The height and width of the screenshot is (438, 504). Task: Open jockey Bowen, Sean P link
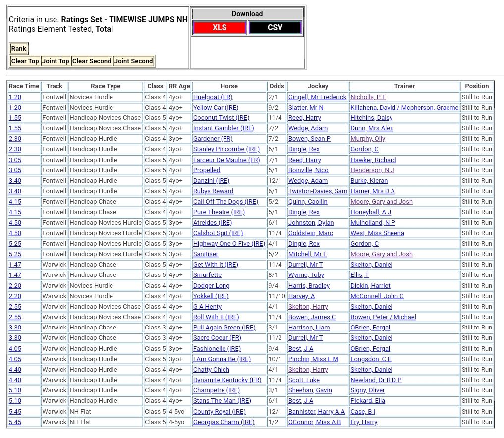[309, 139]
